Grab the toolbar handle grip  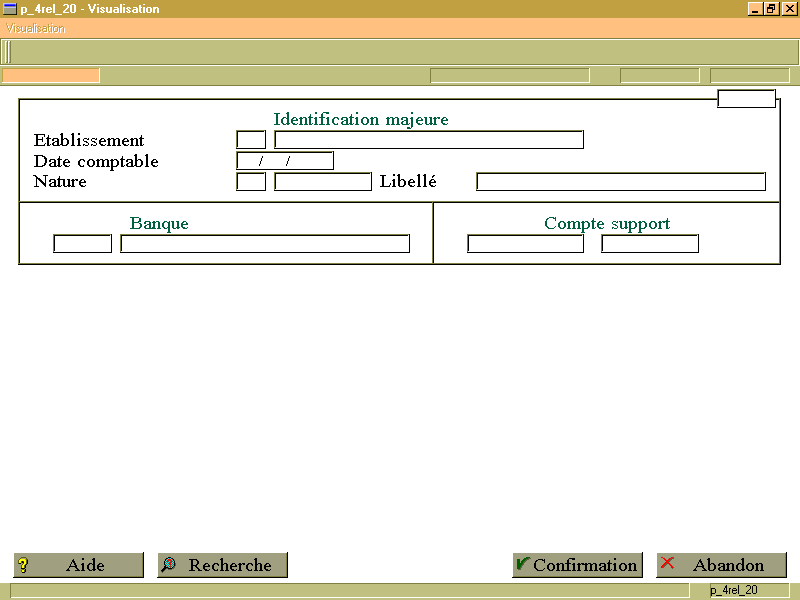point(6,52)
